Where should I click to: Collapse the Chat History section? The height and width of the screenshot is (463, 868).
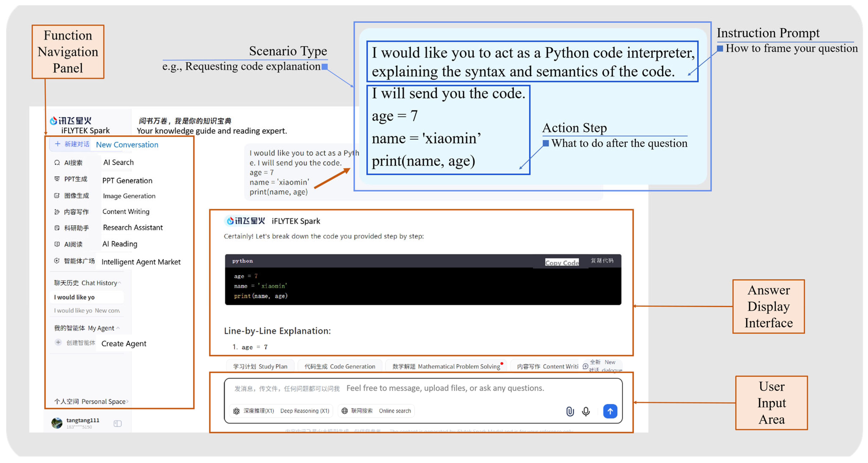click(119, 283)
